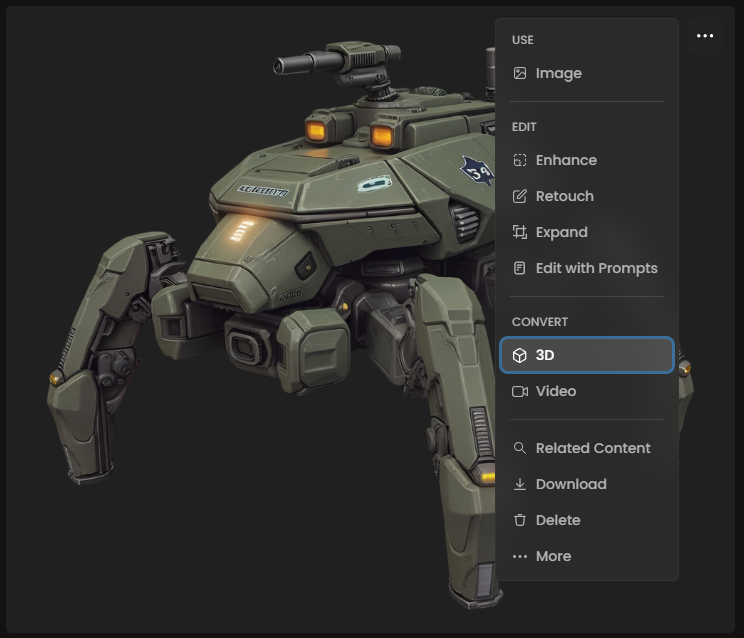Screen dimensions: 744x638
Task: Choose Use as Image from menu
Action: click(558, 73)
